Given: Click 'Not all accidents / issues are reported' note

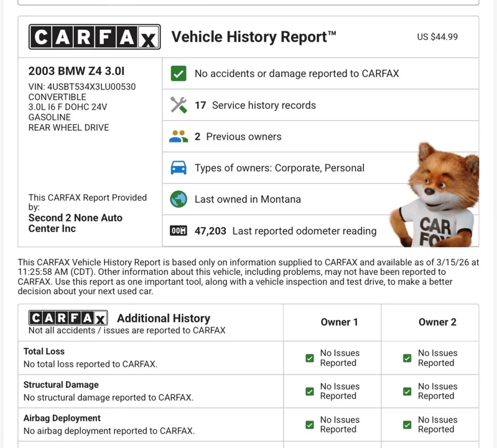Looking at the screenshot, I should click(127, 330).
